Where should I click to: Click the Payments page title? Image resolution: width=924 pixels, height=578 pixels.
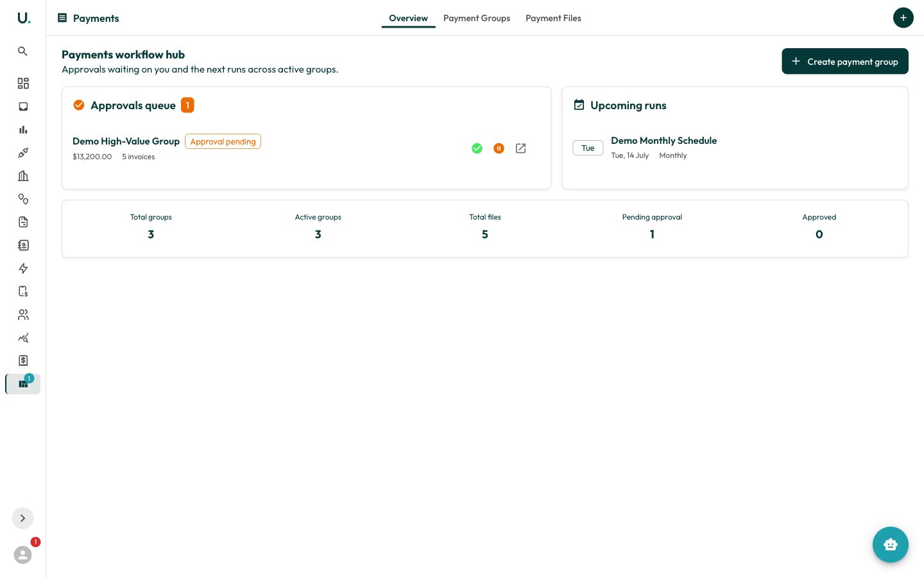[x=96, y=18]
